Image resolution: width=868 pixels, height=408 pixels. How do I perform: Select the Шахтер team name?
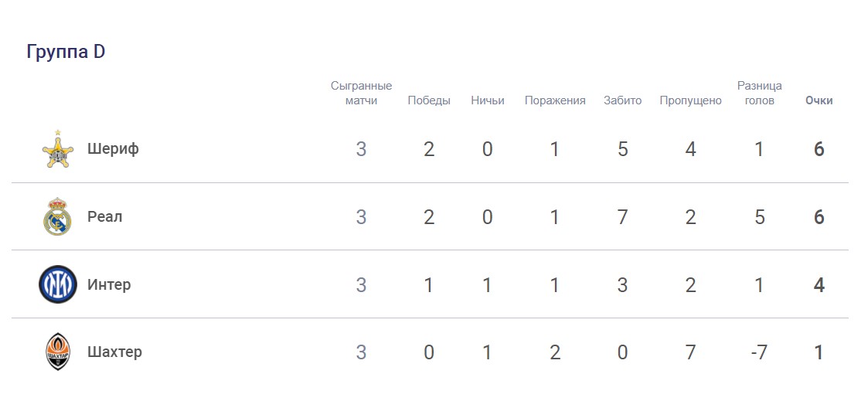click(114, 352)
